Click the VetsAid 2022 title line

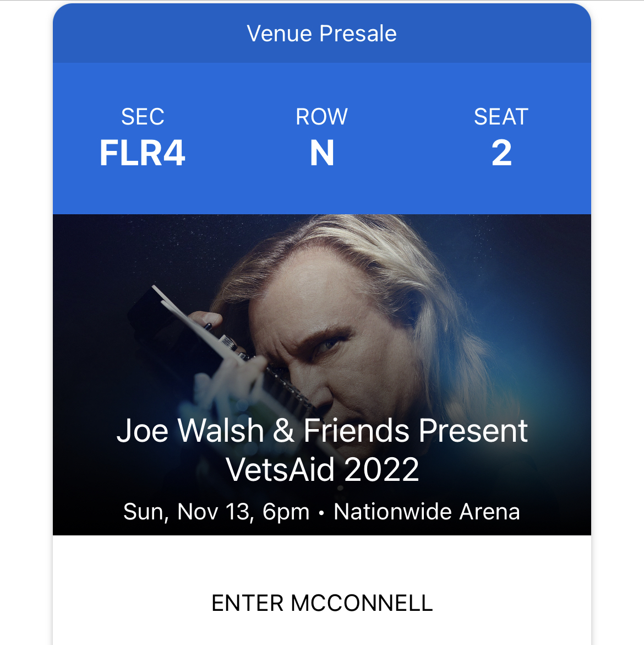tap(322, 470)
